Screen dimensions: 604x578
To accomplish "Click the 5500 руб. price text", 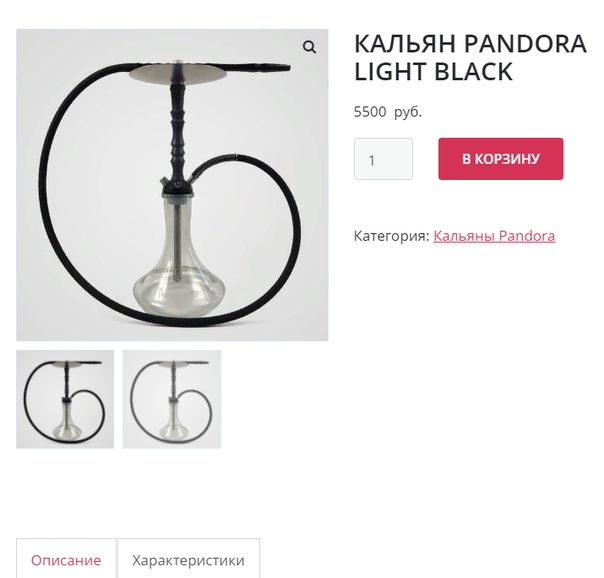I will (x=388, y=112).
